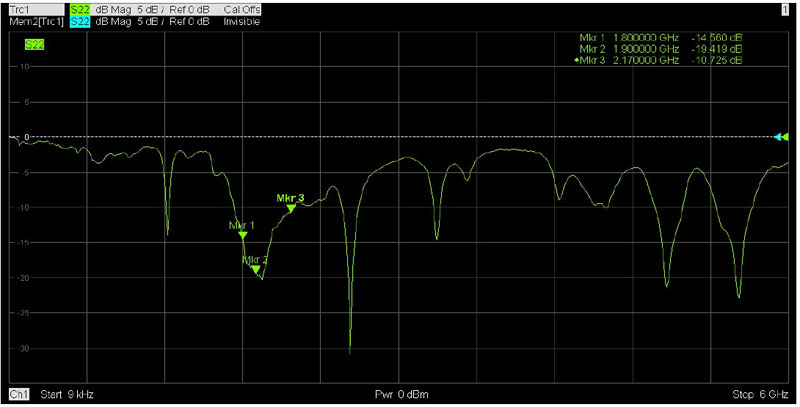Click the Invisible status of the memory trace

pyautogui.click(x=241, y=22)
